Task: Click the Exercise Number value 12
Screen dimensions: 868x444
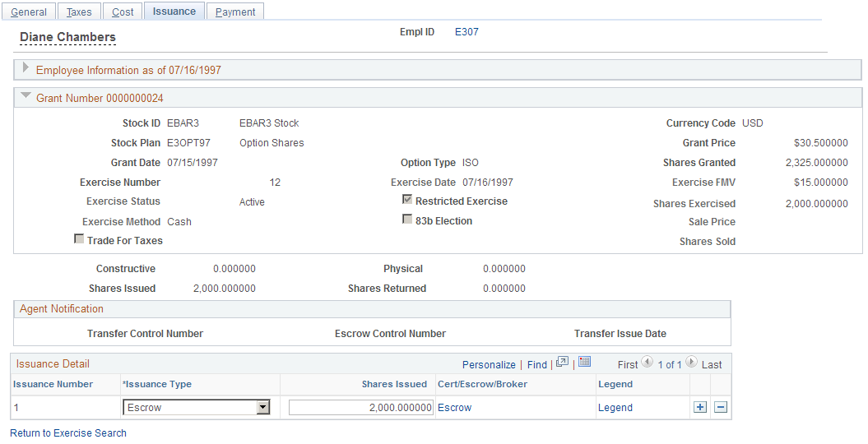Action: pyautogui.click(x=275, y=183)
